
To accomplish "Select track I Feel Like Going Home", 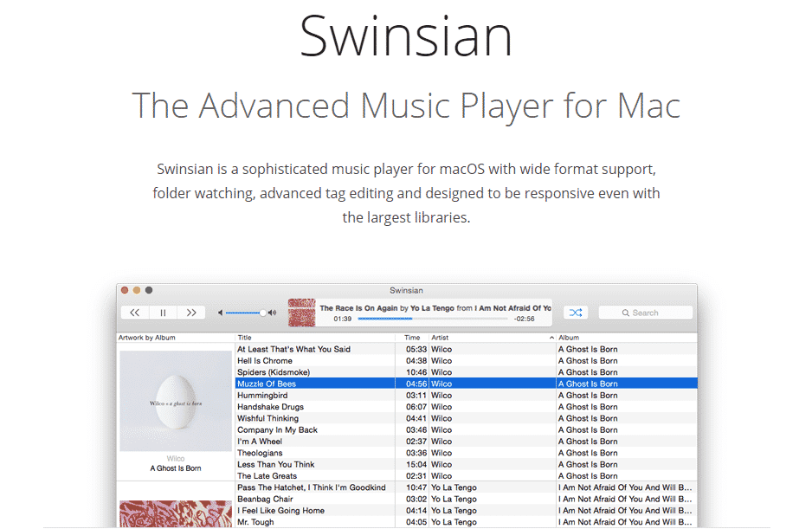I will pos(466,510).
